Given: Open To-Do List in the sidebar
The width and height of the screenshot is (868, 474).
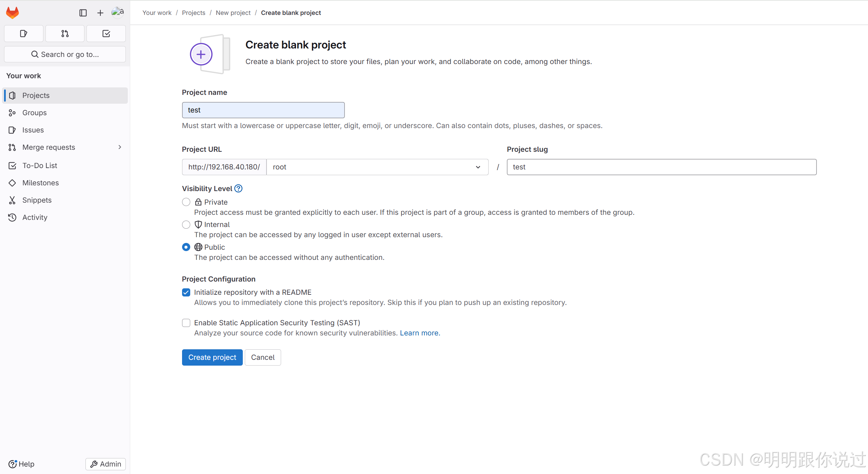Looking at the screenshot, I should pyautogui.click(x=65, y=166).
